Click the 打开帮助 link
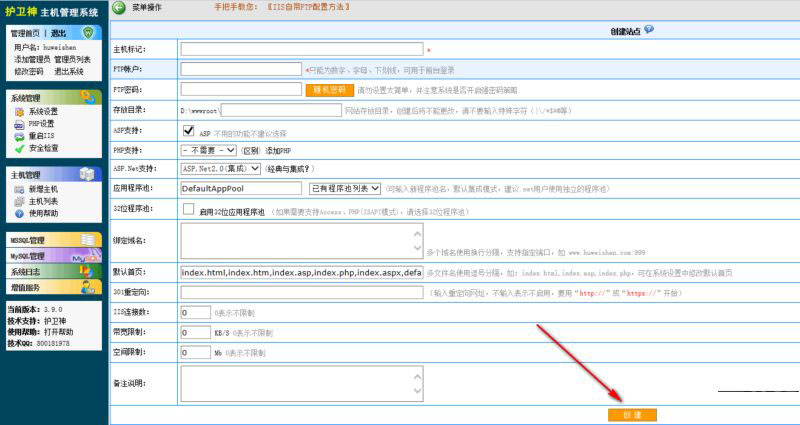Image resolution: width=800 pixels, height=425 pixels. (x=58, y=332)
